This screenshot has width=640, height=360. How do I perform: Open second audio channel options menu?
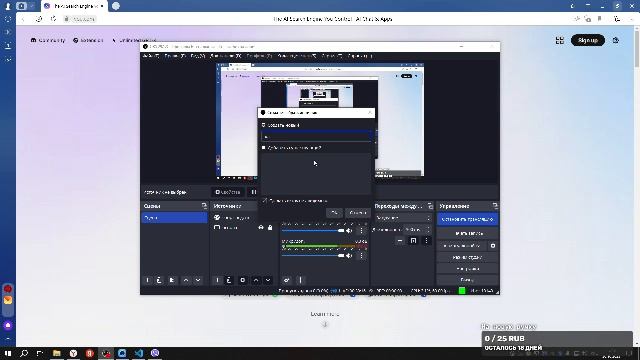click(361, 256)
